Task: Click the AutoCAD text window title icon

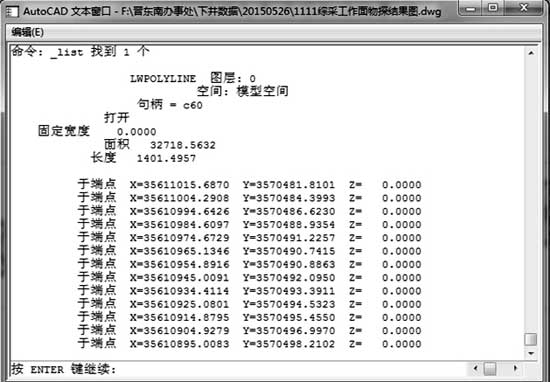Action: coord(13,11)
